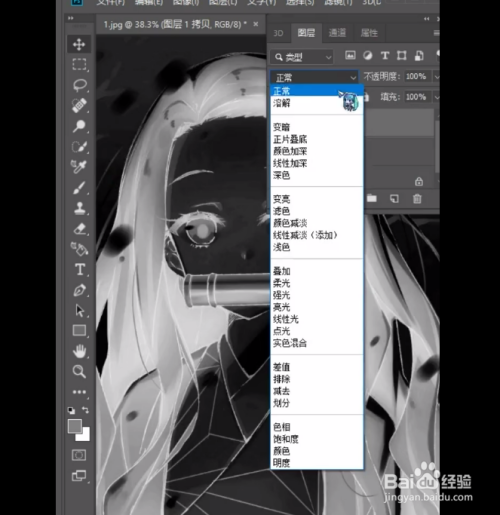
Task: Expand the 填充 fill arrow
Action: [436, 97]
